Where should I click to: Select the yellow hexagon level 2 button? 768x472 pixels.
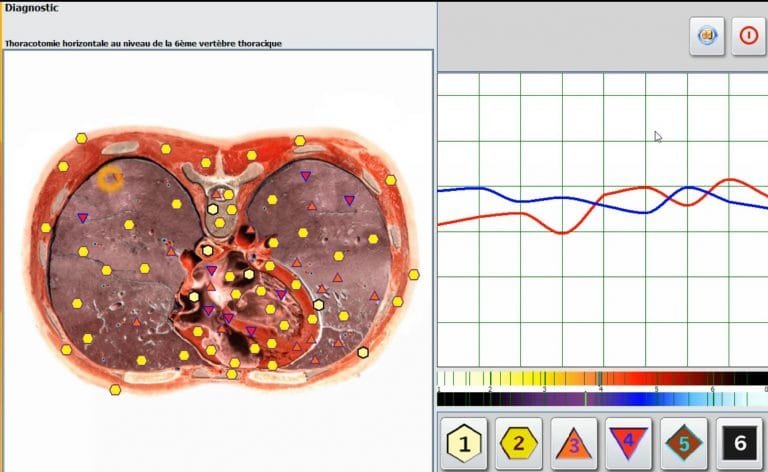pos(520,440)
